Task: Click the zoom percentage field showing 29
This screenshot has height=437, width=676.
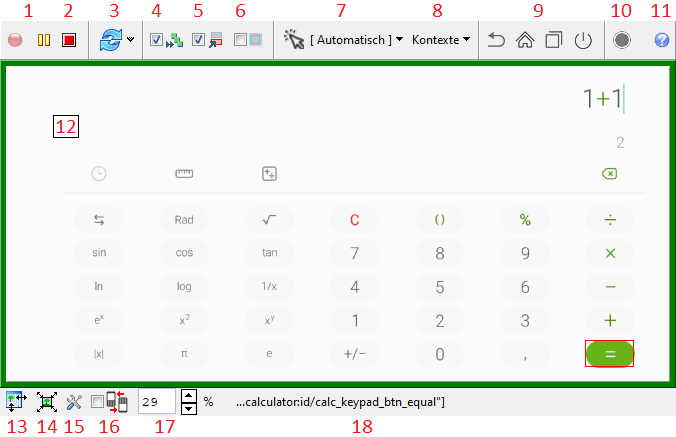Action: tap(157, 402)
